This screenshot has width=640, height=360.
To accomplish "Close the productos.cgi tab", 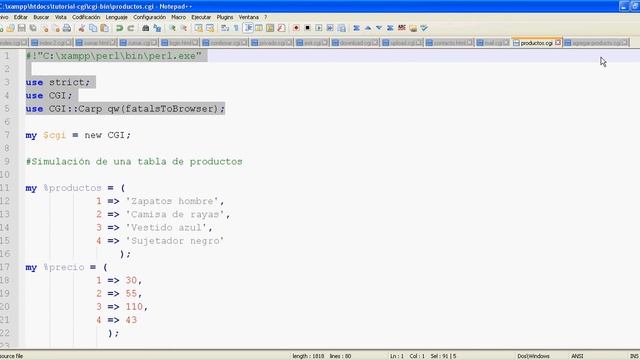I will coord(558,42).
